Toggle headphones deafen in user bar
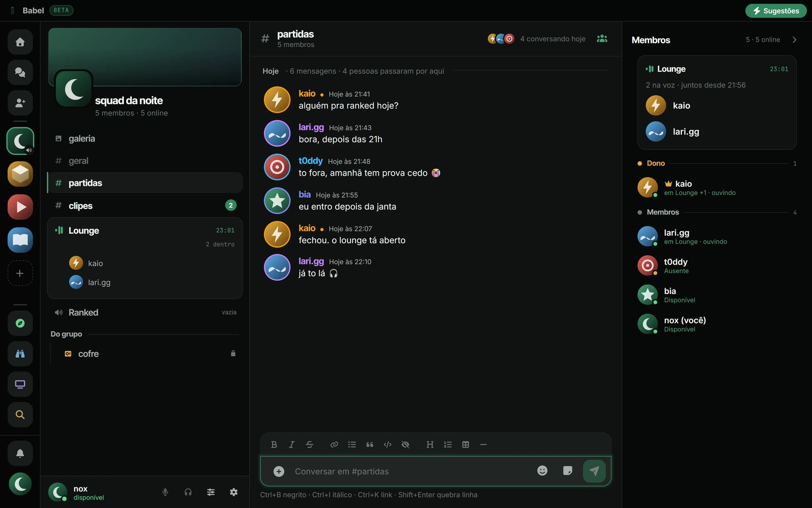Viewport: 812px width, 508px height. click(188, 492)
